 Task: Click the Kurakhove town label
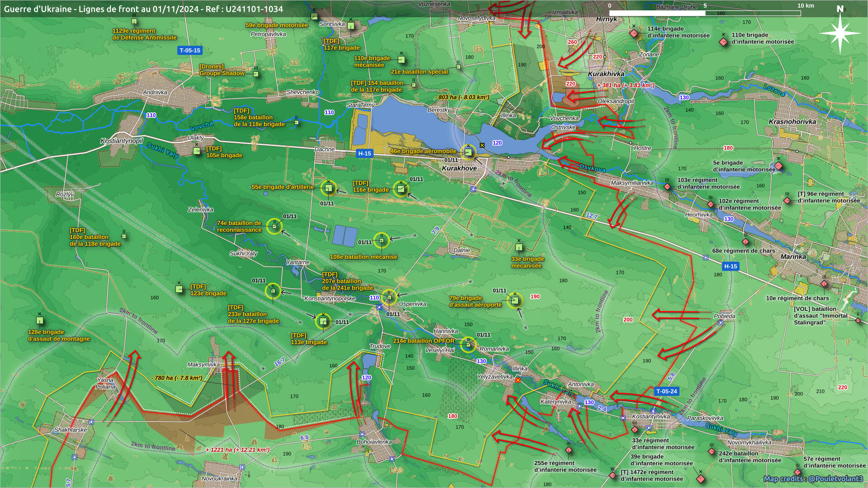[459, 169]
